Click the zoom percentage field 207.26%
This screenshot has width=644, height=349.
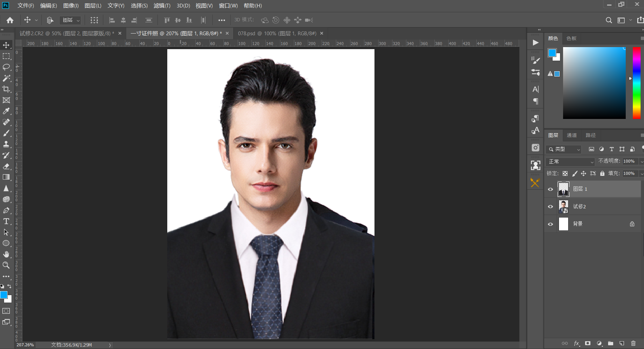25,345
